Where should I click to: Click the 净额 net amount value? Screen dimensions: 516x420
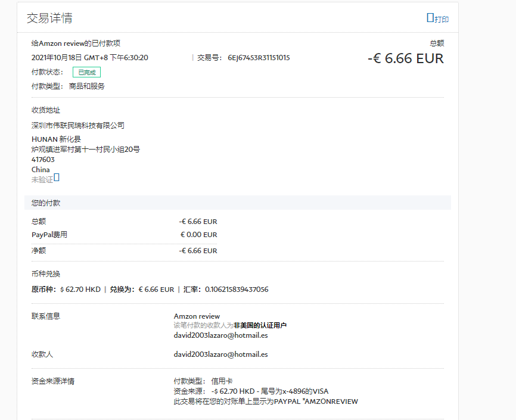pos(198,251)
